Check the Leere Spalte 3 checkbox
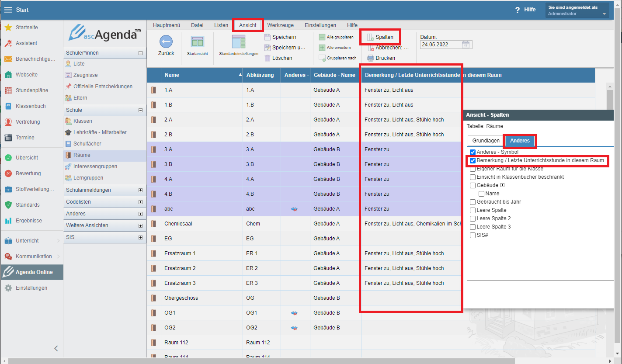Image resolution: width=622 pixels, height=364 pixels. pyautogui.click(x=473, y=227)
